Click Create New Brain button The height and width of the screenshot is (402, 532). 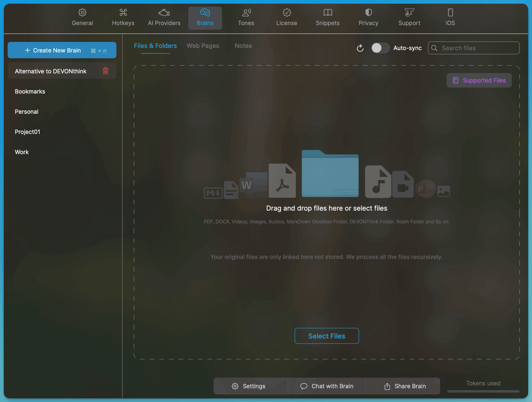click(x=62, y=50)
